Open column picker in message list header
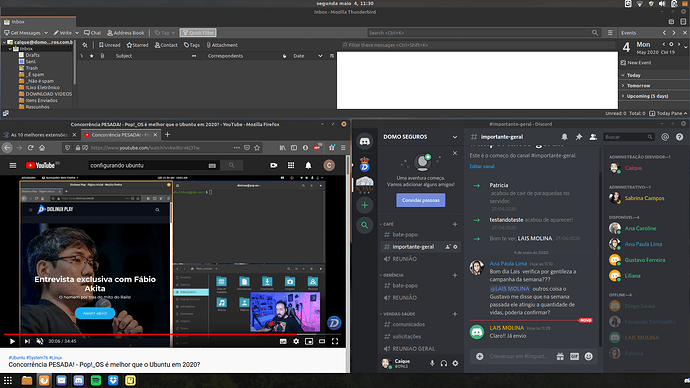The image size is (690, 388). (332, 56)
